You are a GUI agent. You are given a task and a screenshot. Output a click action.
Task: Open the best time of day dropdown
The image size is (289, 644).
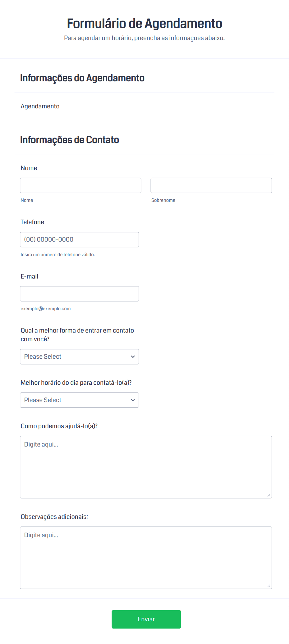coord(75,400)
